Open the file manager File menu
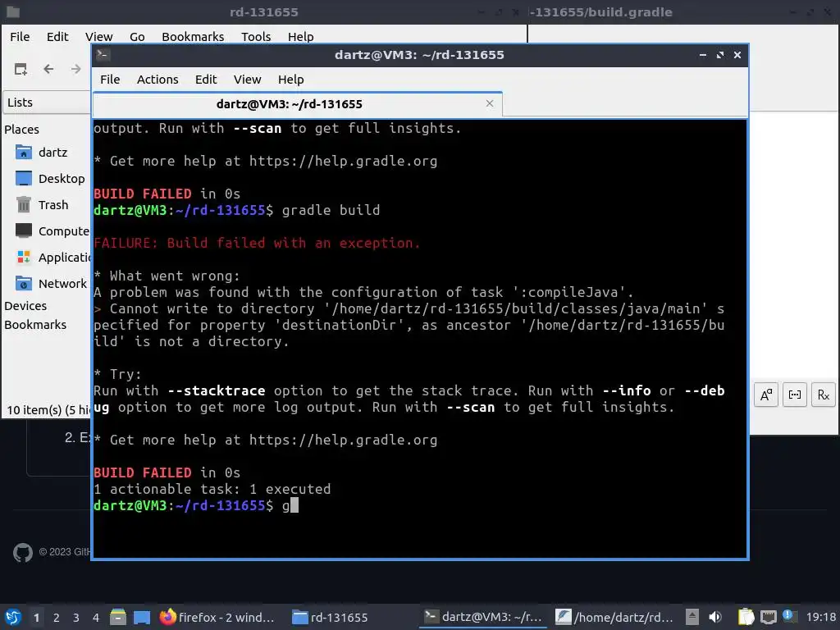840x630 pixels. pyautogui.click(x=20, y=36)
